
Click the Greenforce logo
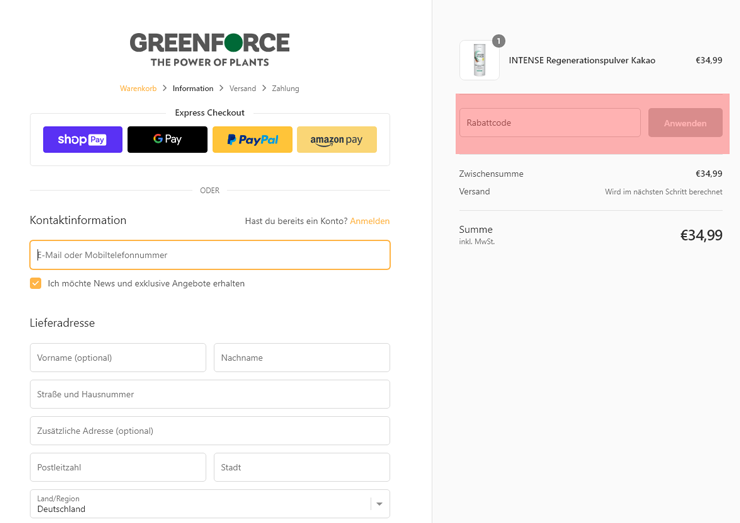coord(210,50)
